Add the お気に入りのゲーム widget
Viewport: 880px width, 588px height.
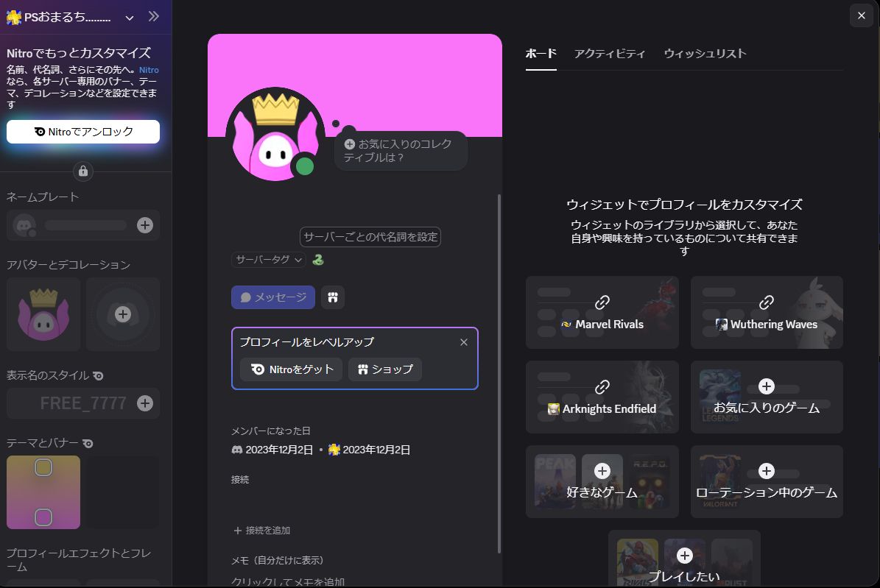pos(767,397)
